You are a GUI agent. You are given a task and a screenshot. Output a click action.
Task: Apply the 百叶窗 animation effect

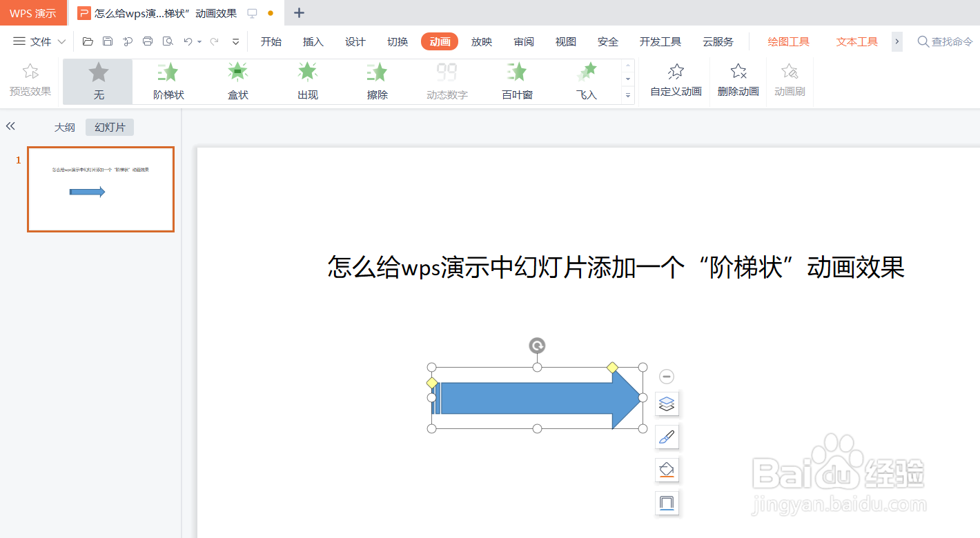click(x=517, y=81)
